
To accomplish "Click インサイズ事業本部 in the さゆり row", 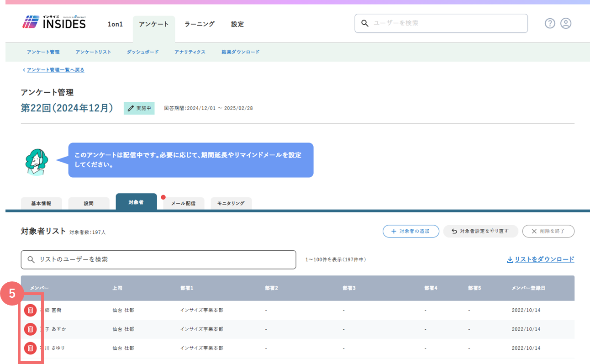I will point(202,348).
